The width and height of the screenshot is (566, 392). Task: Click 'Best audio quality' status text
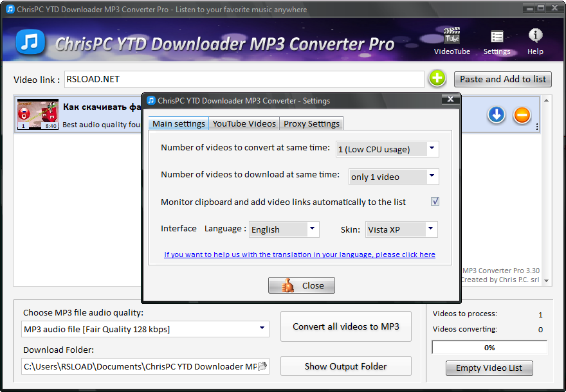102,125
